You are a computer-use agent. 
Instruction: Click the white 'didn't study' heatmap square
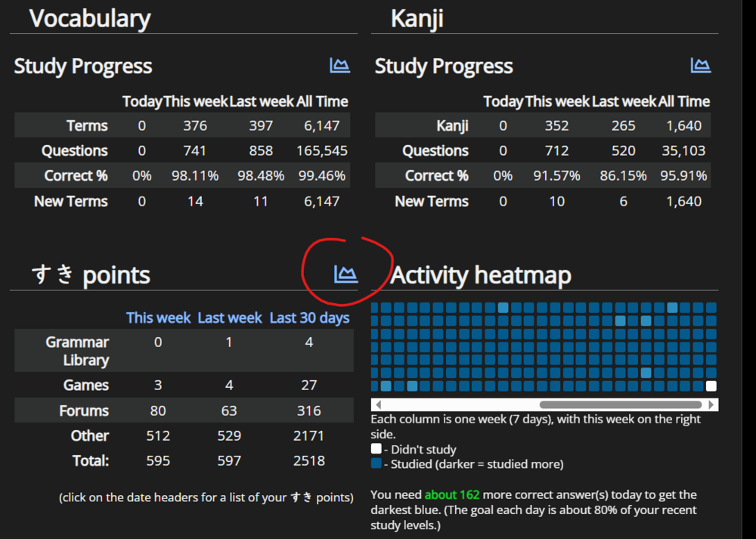click(711, 386)
